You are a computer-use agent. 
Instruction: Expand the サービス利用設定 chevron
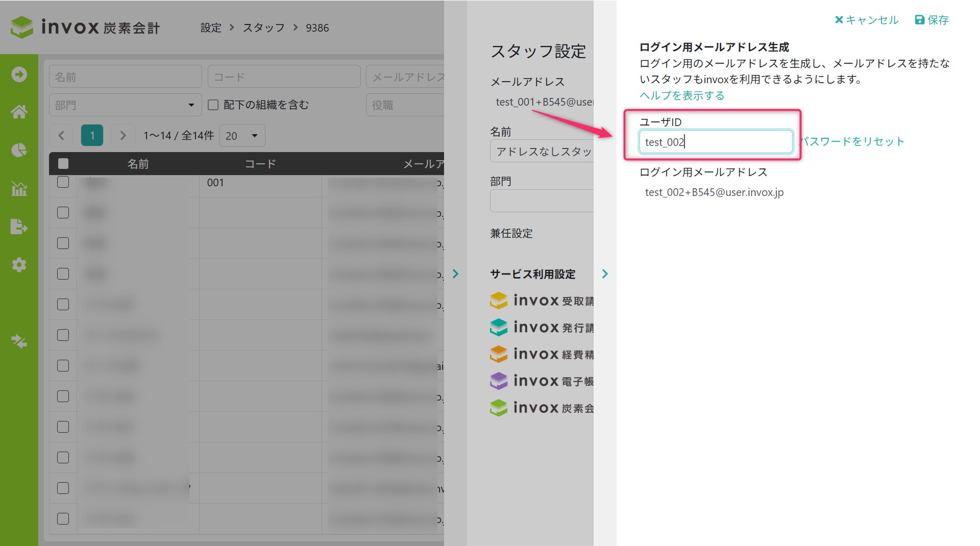(605, 274)
